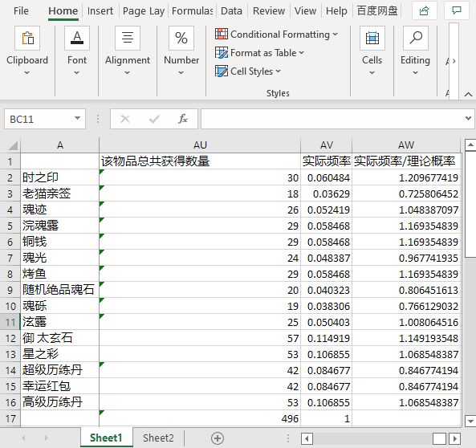The height and width of the screenshot is (448, 476).
Task: Switch to the Insert ribbon tab
Action: [100, 11]
